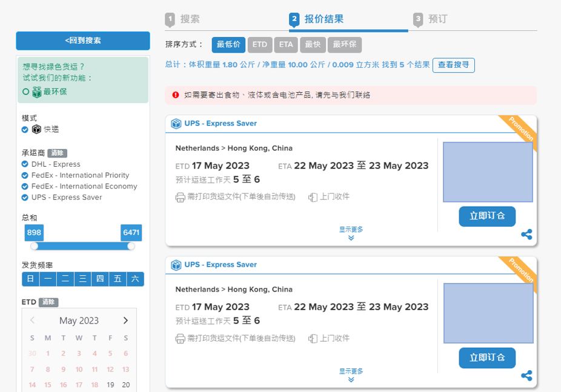Screen dimensions: 561x392
Task: Expand 显示更多 on second quote card
Action: pyautogui.click(x=351, y=375)
